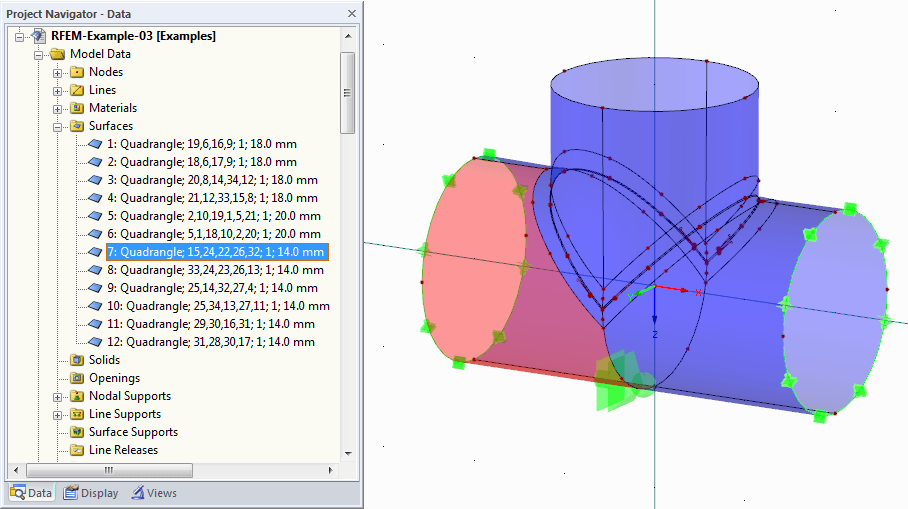Click the Lines folder icon
Viewport: 908px width, 509px height.
[76, 90]
